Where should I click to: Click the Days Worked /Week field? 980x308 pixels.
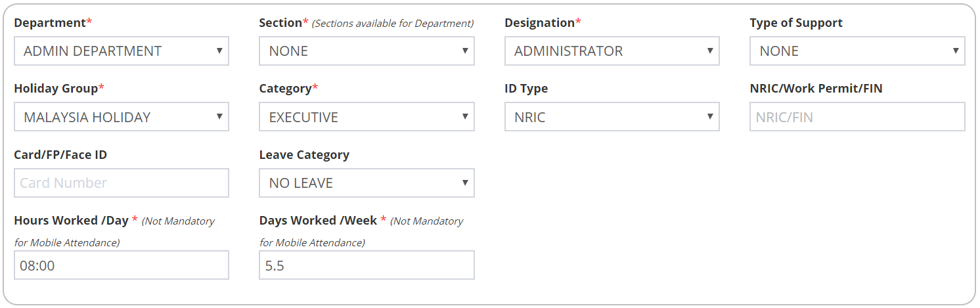click(x=367, y=265)
